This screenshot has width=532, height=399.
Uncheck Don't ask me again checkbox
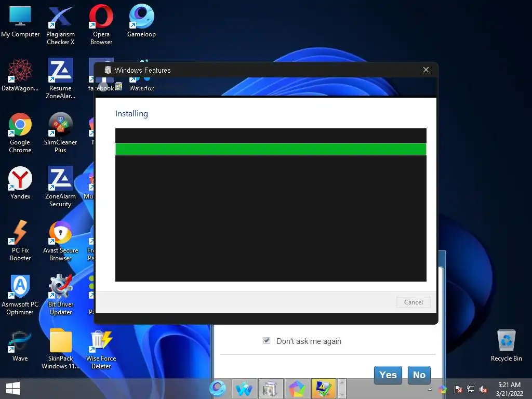267,340
